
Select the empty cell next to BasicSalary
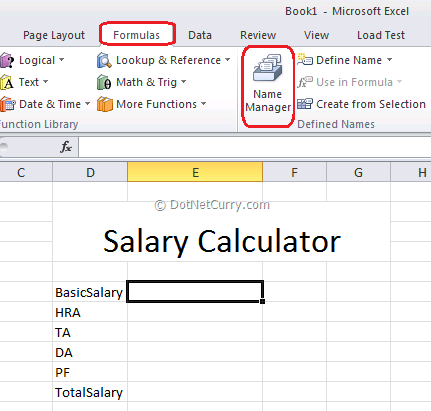195,292
